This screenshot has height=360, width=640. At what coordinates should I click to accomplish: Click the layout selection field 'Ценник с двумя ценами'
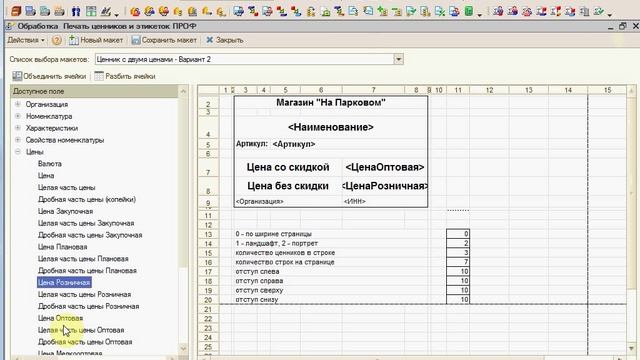click(x=244, y=59)
